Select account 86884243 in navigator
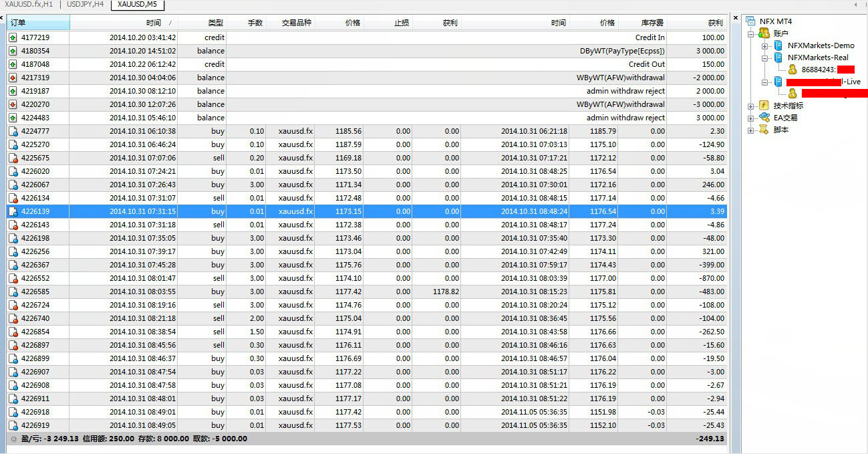Screen dimensions: 868x454 819,70
